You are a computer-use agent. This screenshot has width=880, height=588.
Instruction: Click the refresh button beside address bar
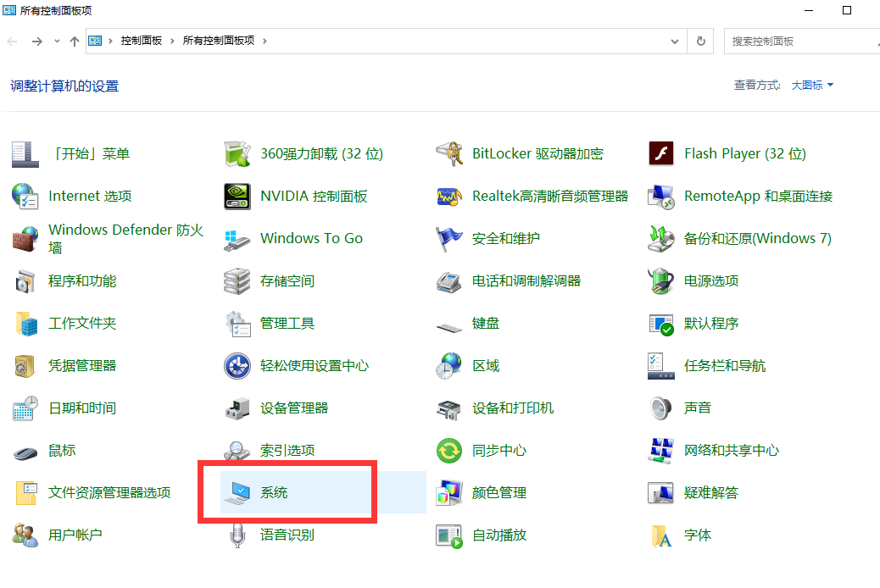[x=700, y=41]
